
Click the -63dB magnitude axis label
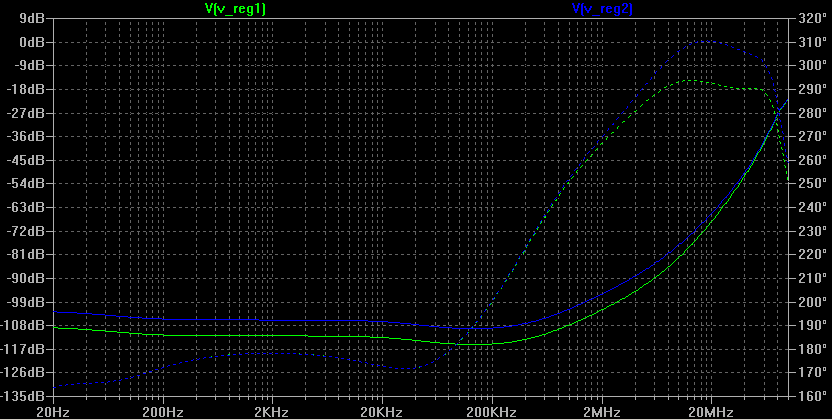(25, 207)
